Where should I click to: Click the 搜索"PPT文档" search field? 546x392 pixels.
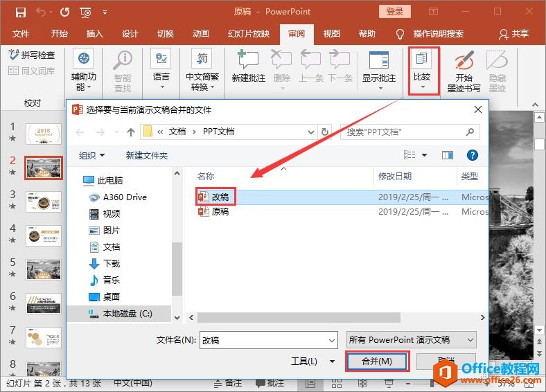[410, 132]
